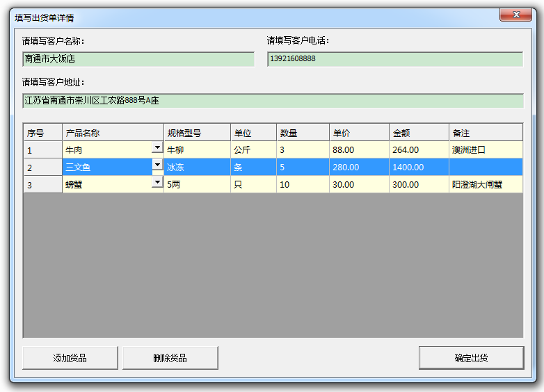Image resolution: width=544 pixels, height=392 pixels.
Task: Open product dropdown for 牛肉 row
Action: [x=157, y=147]
